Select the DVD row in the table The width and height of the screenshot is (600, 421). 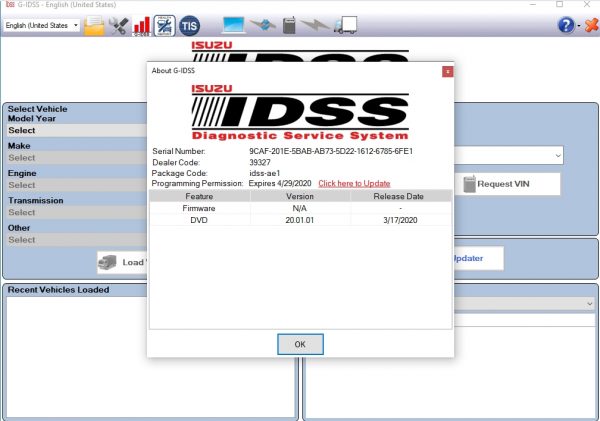(x=300, y=220)
